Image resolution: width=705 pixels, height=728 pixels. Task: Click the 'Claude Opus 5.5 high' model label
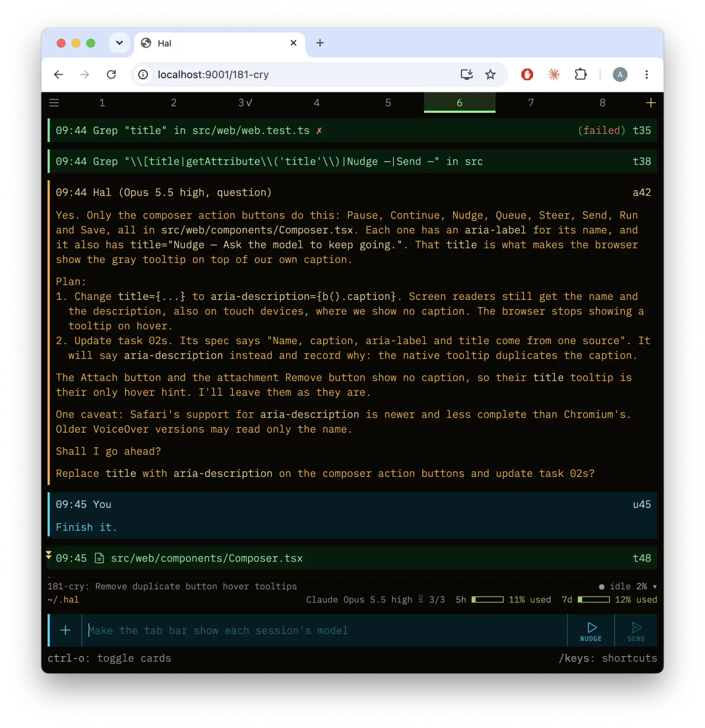(359, 600)
